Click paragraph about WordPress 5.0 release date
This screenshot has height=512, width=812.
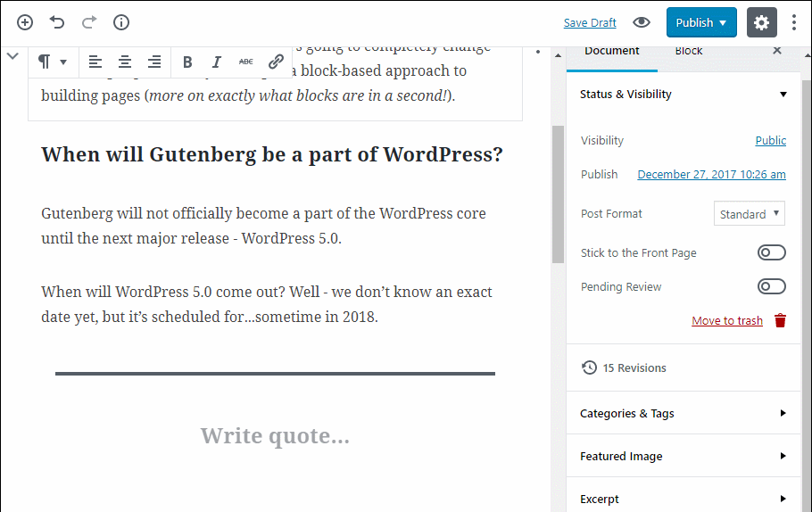[x=267, y=304]
